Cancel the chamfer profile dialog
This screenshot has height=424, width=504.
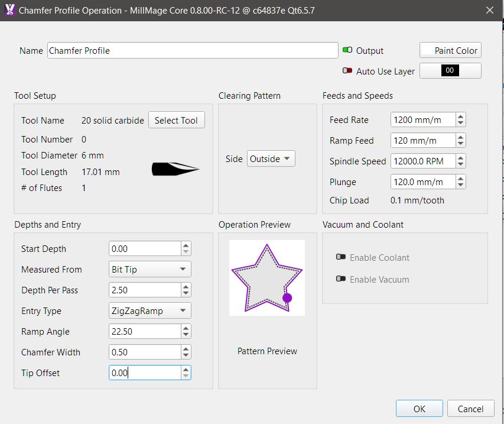470,409
